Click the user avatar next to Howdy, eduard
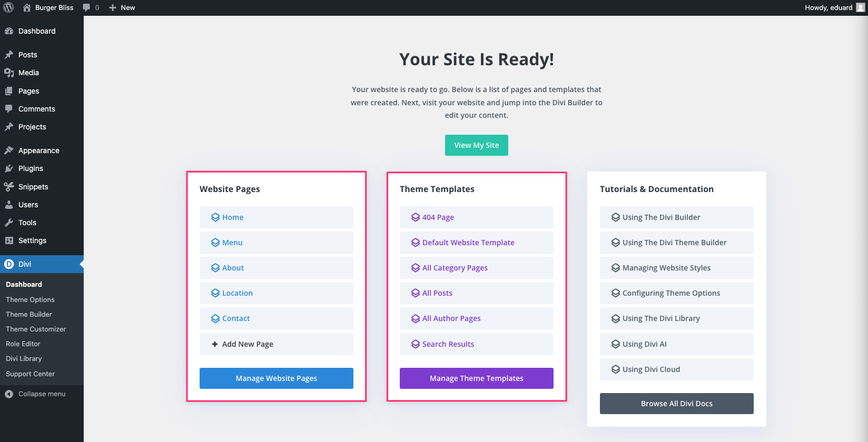Screen dimensions: 868x442 [861, 7]
